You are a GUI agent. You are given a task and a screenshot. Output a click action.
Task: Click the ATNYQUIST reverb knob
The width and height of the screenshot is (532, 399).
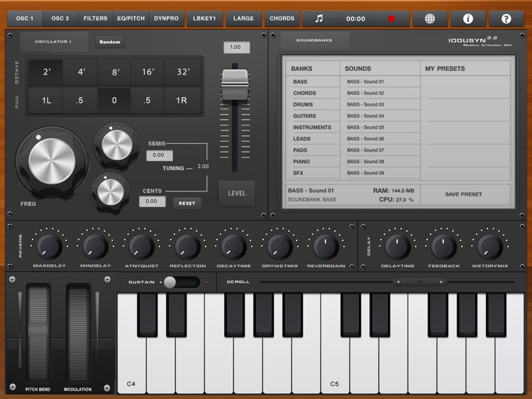[x=141, y=247]
